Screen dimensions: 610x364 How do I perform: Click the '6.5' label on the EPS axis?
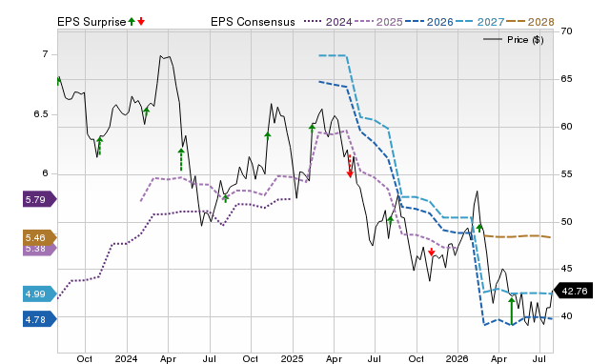click(40, 114)
